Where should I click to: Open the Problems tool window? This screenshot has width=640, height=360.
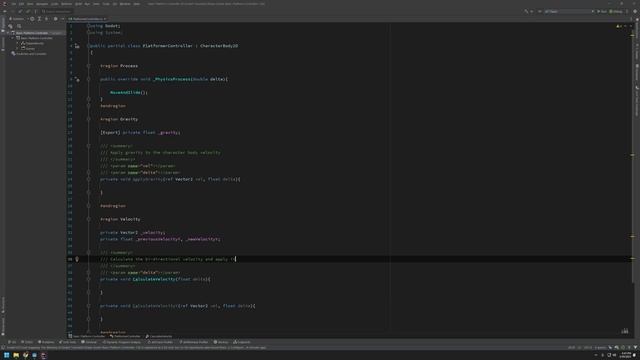pyautogui.click(x=46, y=342)
